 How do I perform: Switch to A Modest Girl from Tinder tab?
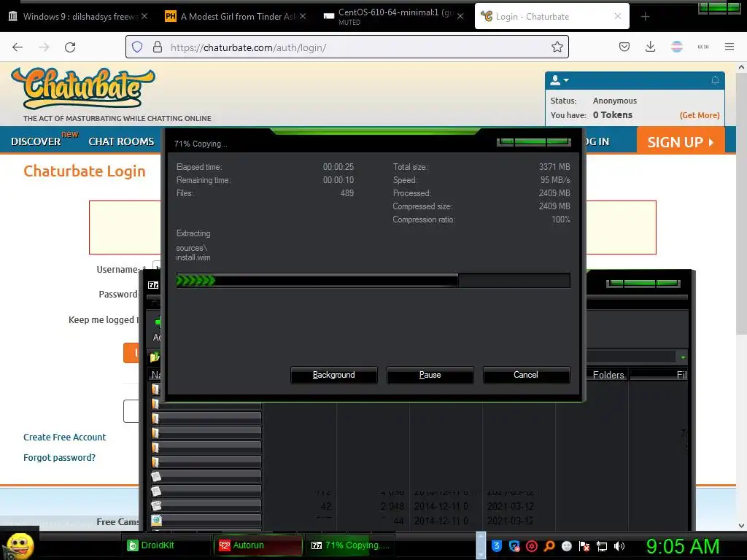tap(236, 17)
